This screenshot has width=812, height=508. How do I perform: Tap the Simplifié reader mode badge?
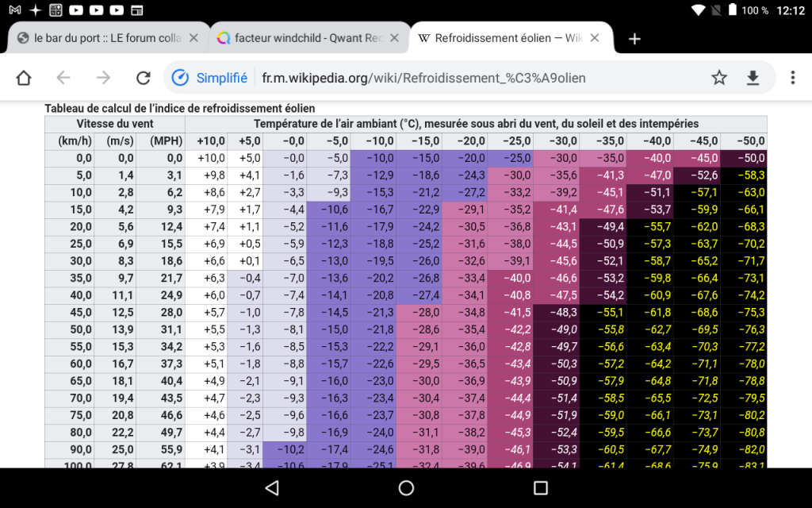(211, 78)
